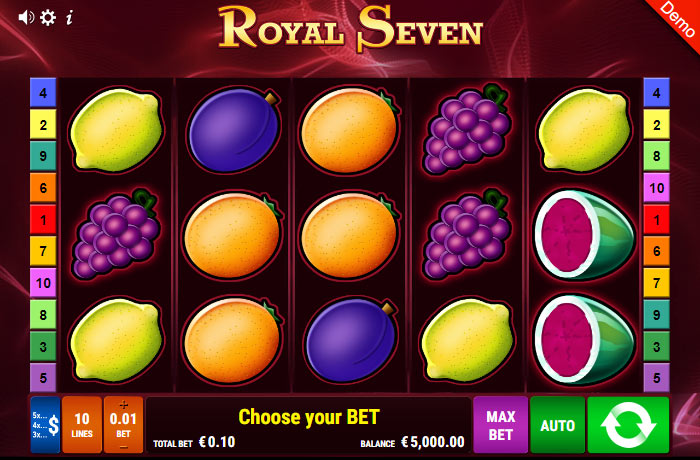
Task: Open the paytable dollar icon
Action: point(45,424)
